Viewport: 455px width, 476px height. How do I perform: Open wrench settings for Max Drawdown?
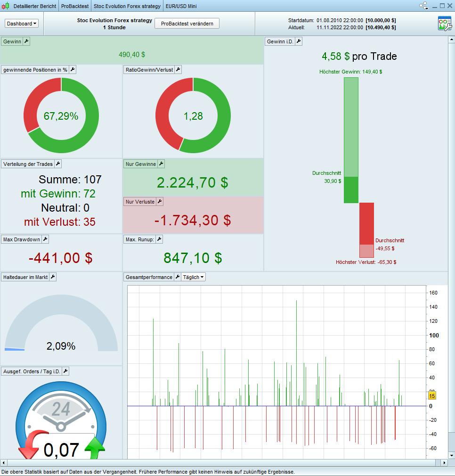point(45,239)
